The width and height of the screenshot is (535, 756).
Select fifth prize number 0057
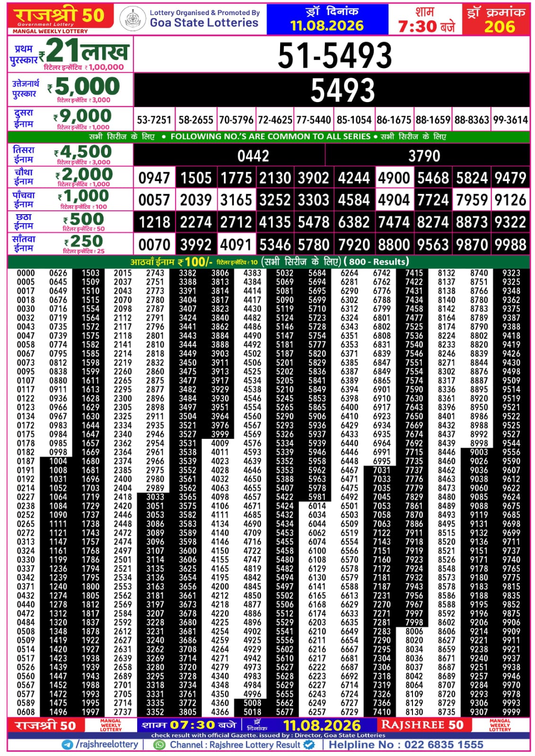point(154,200)
